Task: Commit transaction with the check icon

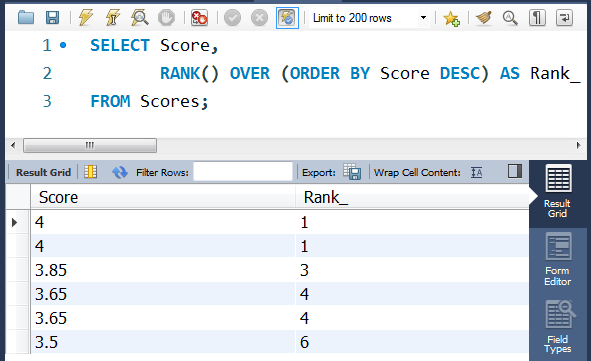Action: click(x=232, y=18)
